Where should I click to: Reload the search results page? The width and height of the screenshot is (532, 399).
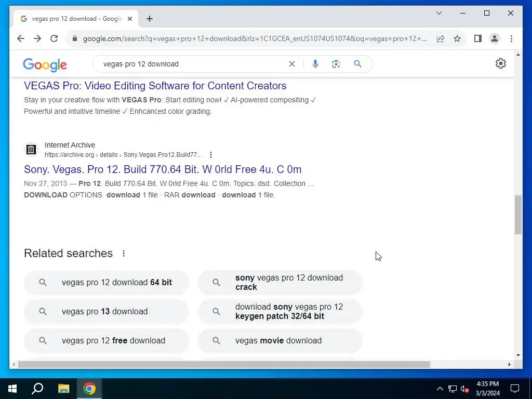pyautogui.click(x=54, y=38)
